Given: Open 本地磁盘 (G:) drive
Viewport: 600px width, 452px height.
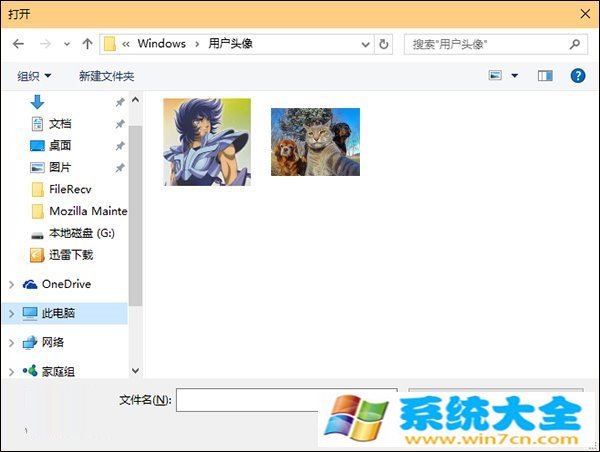Looking at the screenshot, I should (82, 233).
